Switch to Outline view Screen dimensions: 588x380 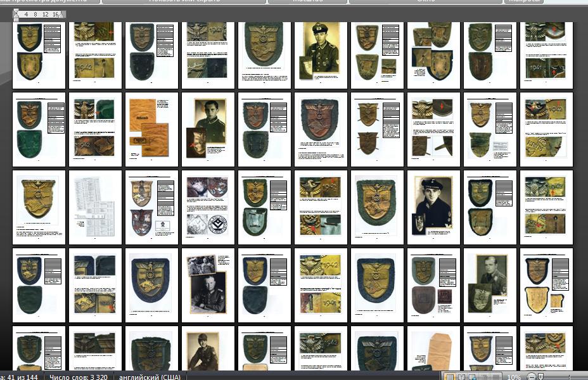(x=484, y=377)
